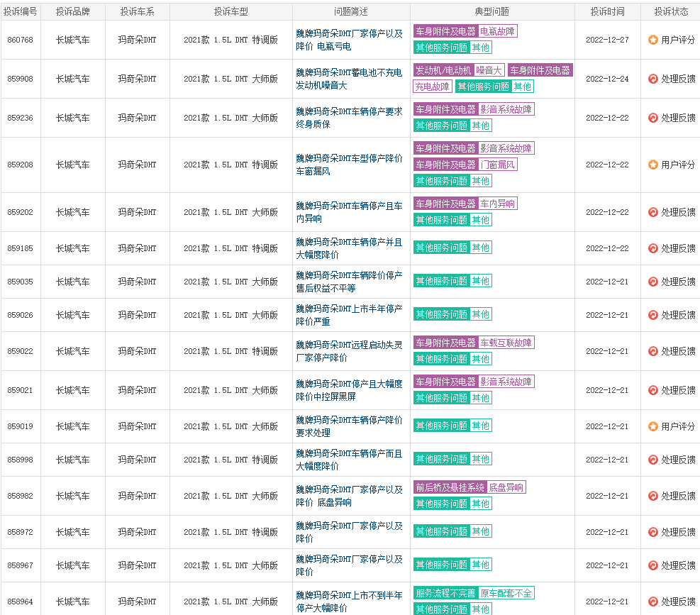Click the red feedback icon for complaint 858967
700x615 pixels.
[x=652, y=565]
